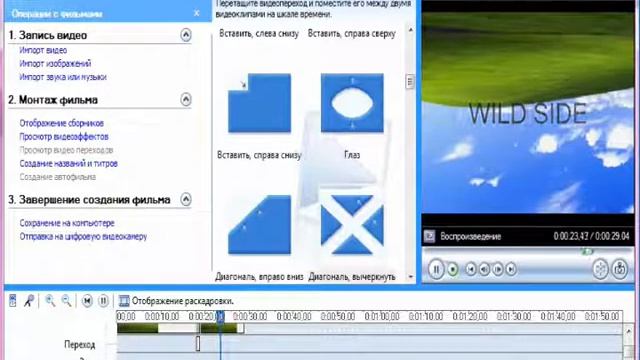Click the greyed Просмотр видео переходов link
The height and width of the screenshot is (360, 640).
pyautogui.click(x=66, y=150)
